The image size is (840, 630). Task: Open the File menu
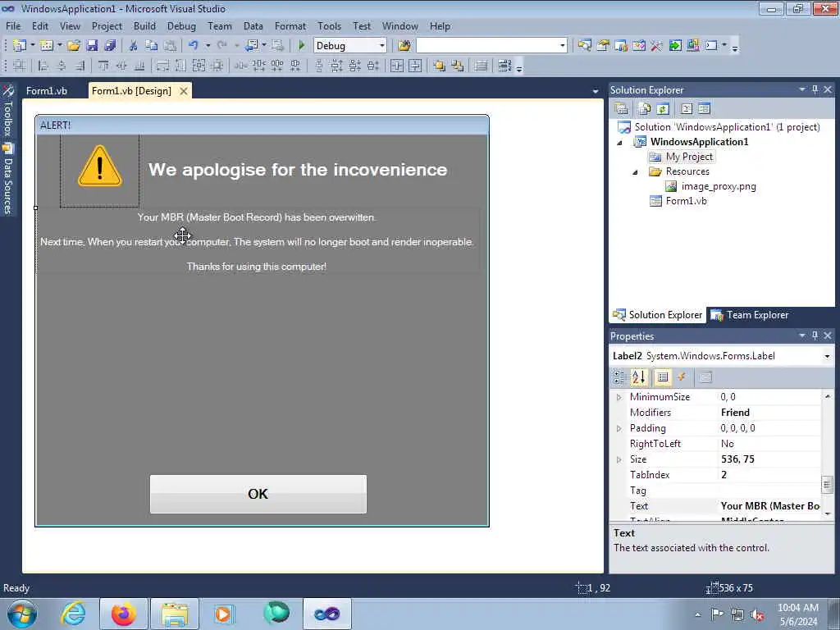tap(13, 25)
